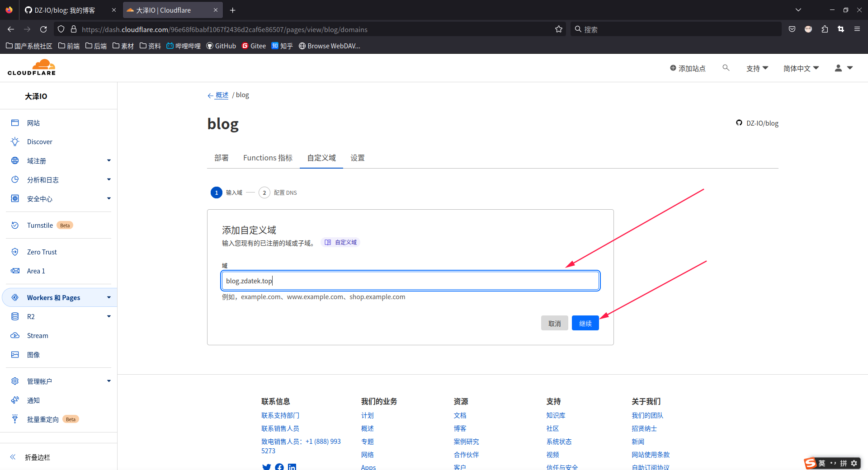
Task: Click the 继续 button
Action: point(585,323)
